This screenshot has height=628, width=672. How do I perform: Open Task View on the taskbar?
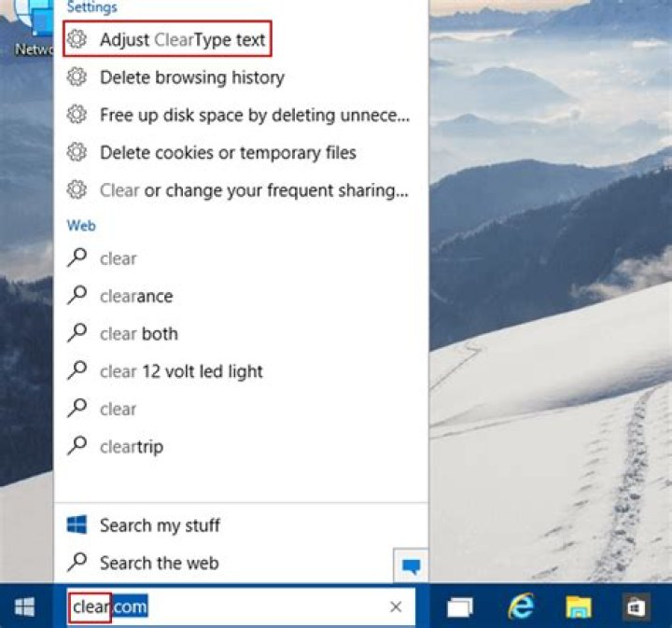coord(460,607)
